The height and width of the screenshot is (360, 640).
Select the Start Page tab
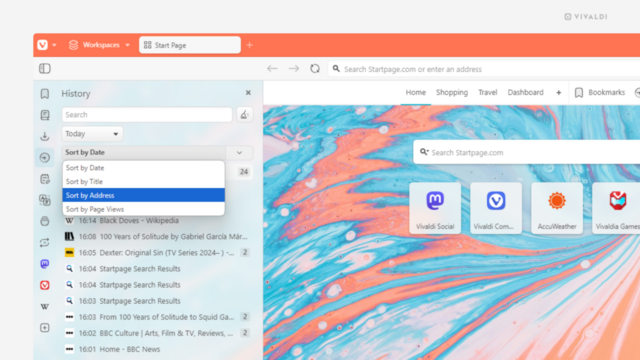pyautogui.click(x=190, y=45)
